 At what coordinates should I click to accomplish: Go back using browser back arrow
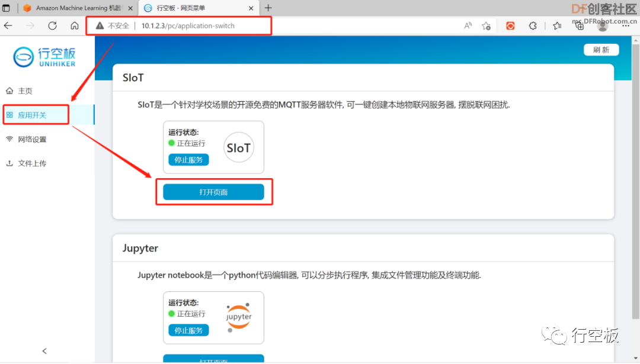8,25
